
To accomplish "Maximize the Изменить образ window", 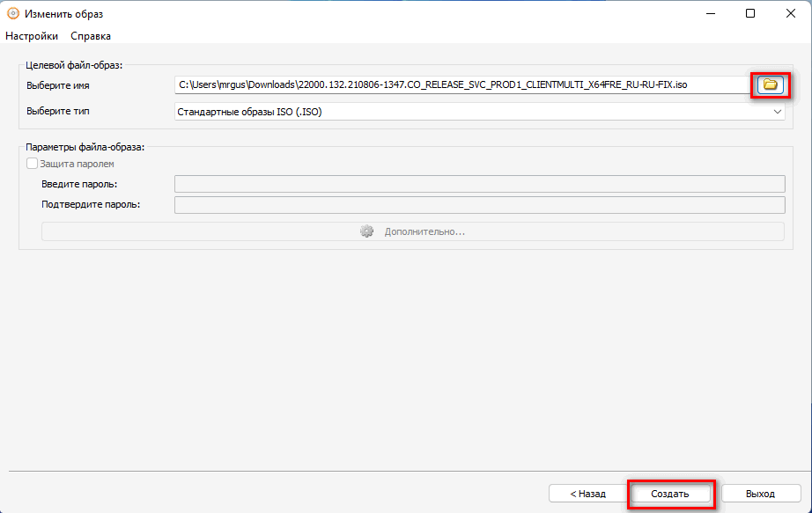I will [749, 13].
